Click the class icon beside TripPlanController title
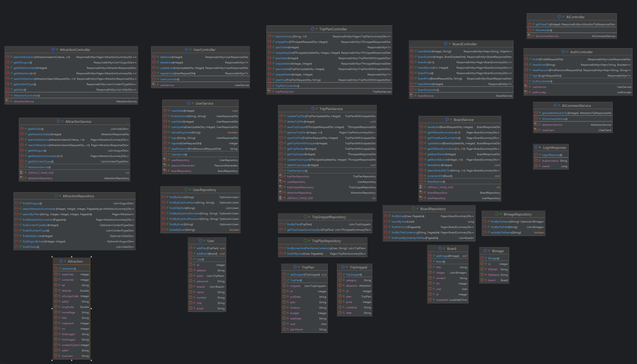This screenshot has height=364, width=637. point(313,29)
